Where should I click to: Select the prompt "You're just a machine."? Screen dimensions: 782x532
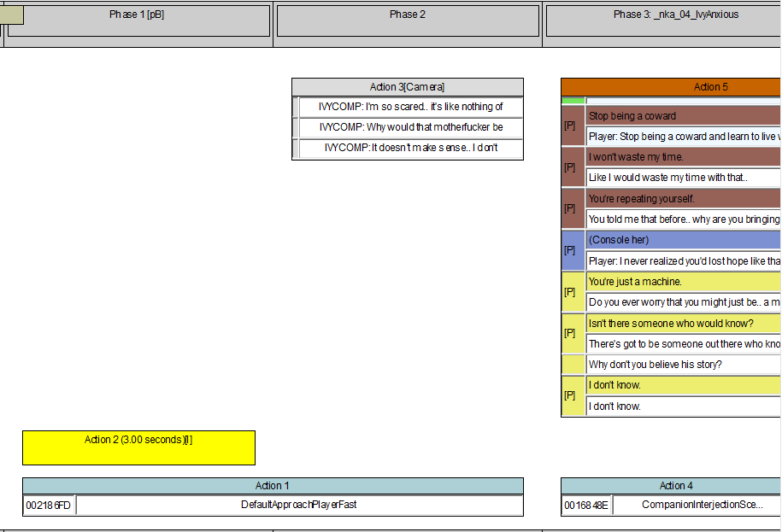pyautogui.click(x=683, y=282)
